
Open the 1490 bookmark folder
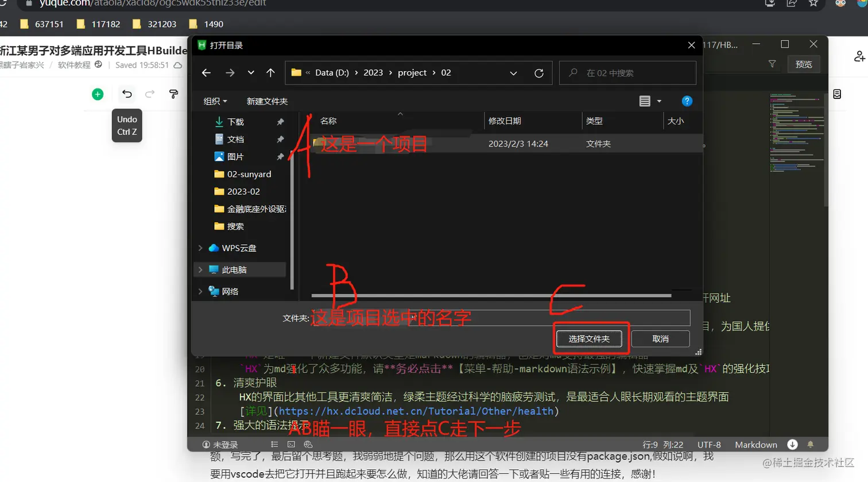click(x=206, y=24)
